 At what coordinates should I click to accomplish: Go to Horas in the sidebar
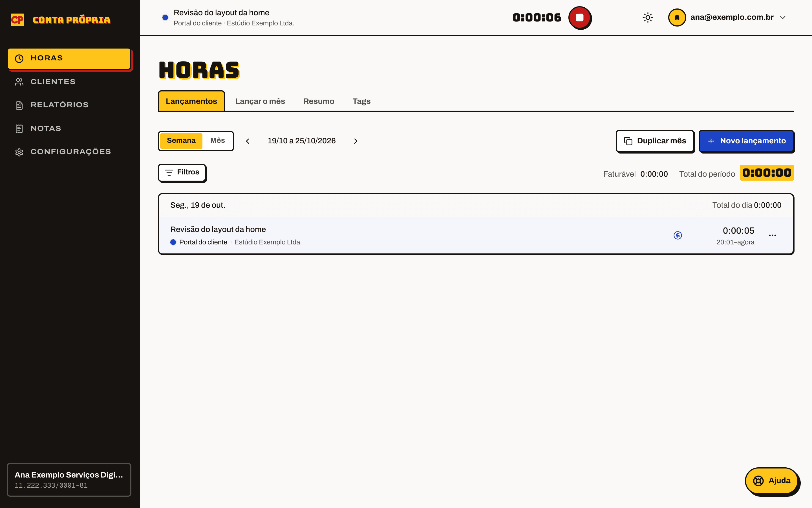69,58
